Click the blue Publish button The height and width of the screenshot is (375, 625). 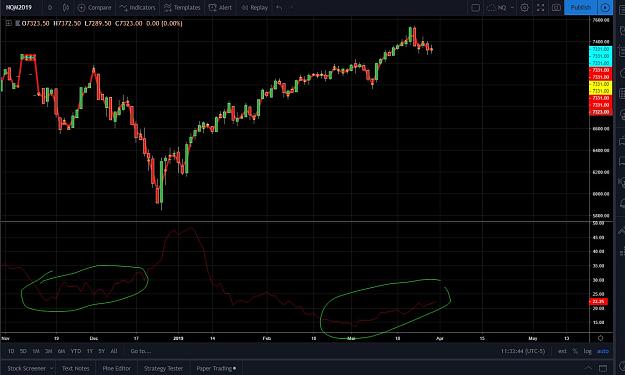580,8
